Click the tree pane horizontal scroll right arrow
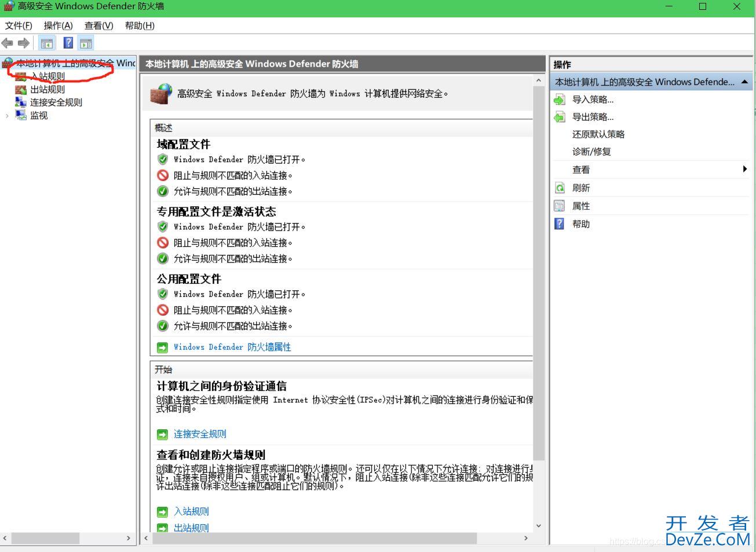Viewport: 756px width, 552px height. [129, 538]
